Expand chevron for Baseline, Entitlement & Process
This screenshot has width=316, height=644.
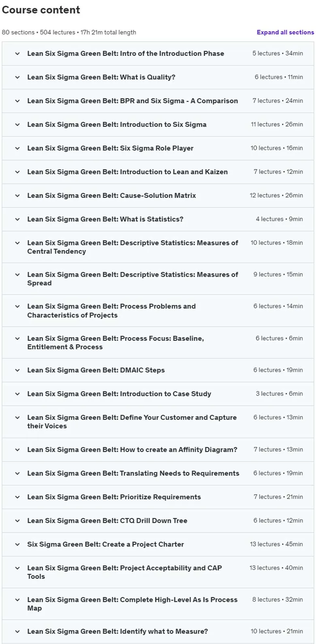[17, 338]
